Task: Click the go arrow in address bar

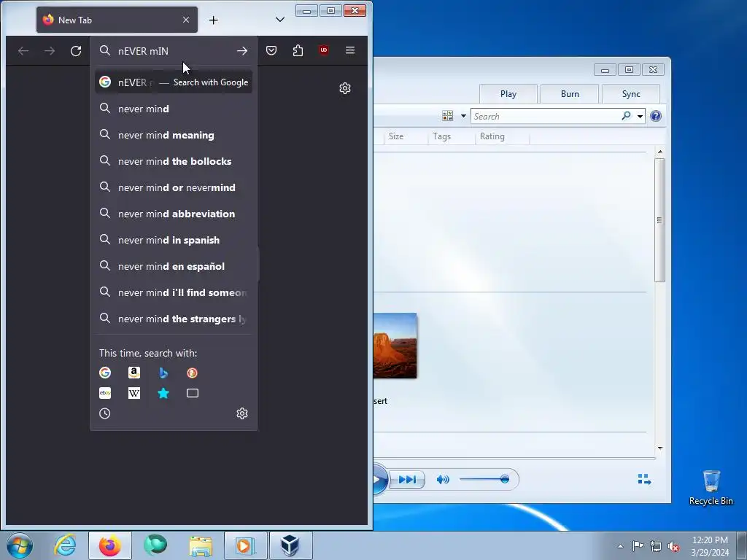Action: (242, 51)
